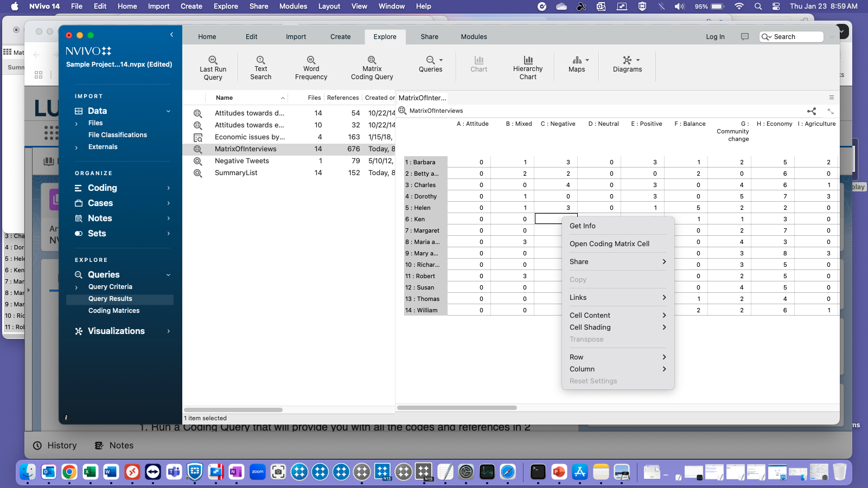Open the Hierarchy Chart tool
This screenshot has height=488, width=868.
528,66
